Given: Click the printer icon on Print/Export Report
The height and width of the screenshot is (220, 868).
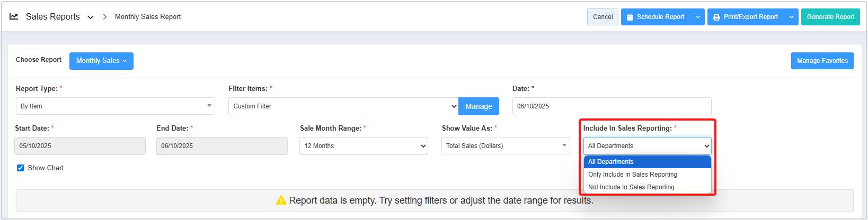Looking at the screenshot, I should point(716,17).
